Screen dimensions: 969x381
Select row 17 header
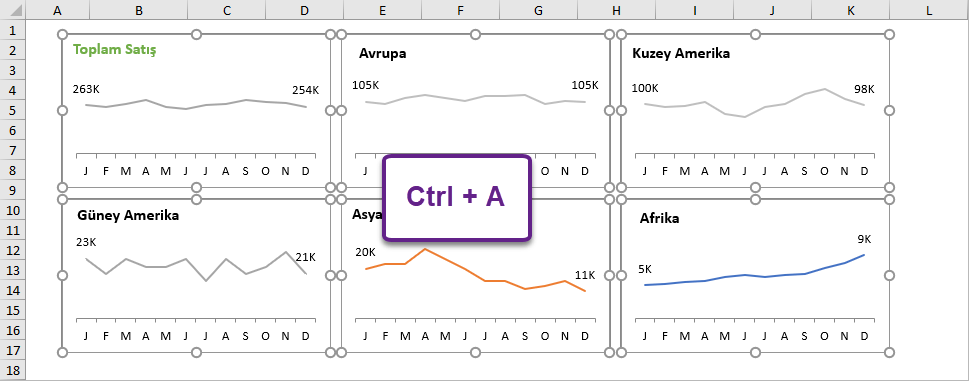[x=14, y=350]
